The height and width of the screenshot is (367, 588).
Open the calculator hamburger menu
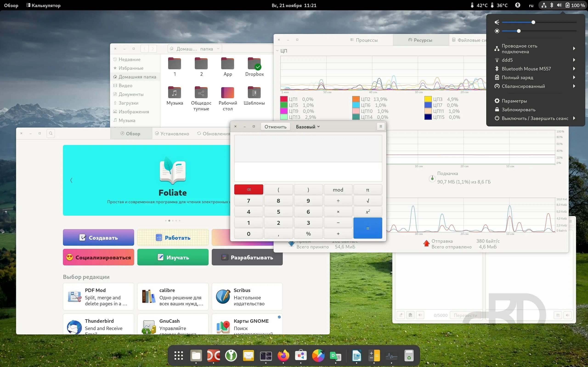pos(381,126)
